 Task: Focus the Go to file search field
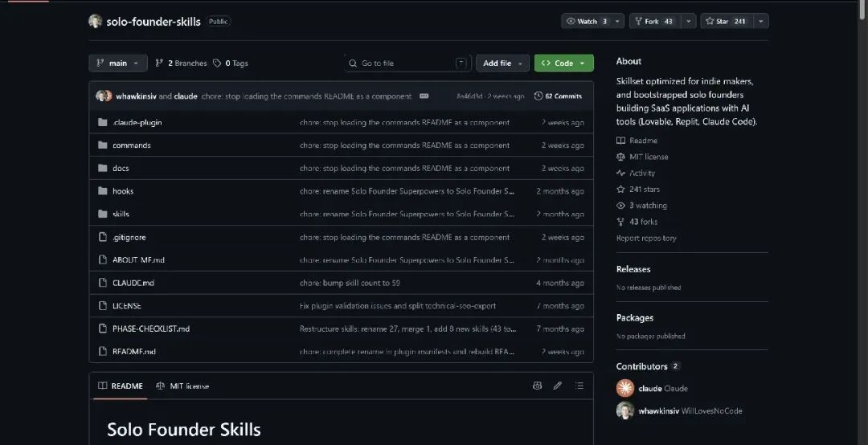tap(407, 63)
